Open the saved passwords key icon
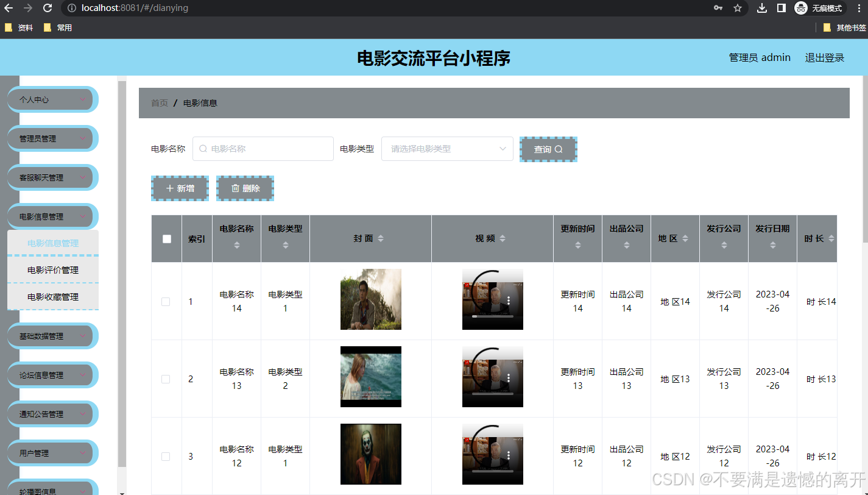Viewport: 868px width, 495px height. pos(718,8)
